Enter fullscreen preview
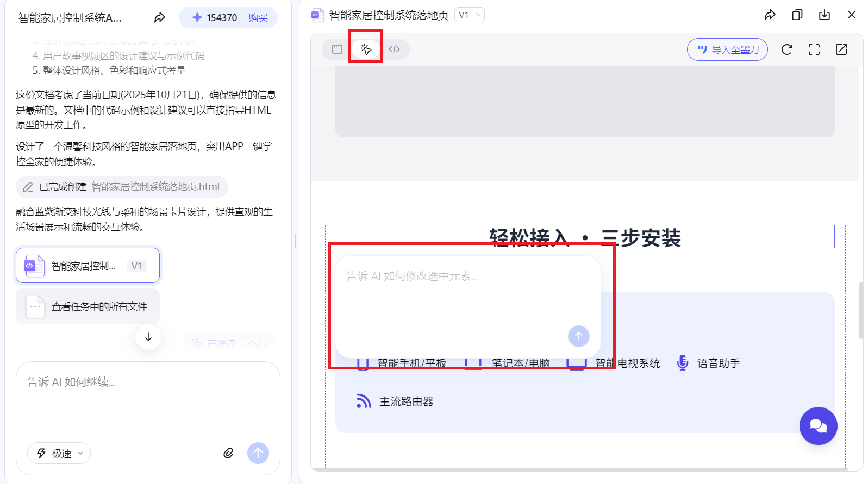The image size is (868, 484). pos(814,49)
